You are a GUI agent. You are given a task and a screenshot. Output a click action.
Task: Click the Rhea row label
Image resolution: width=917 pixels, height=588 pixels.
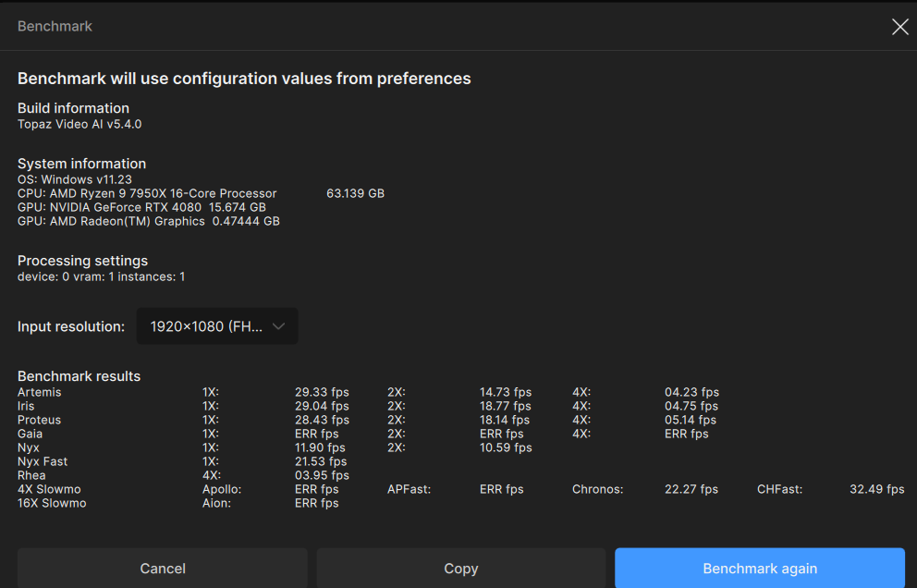coord(31,475)
